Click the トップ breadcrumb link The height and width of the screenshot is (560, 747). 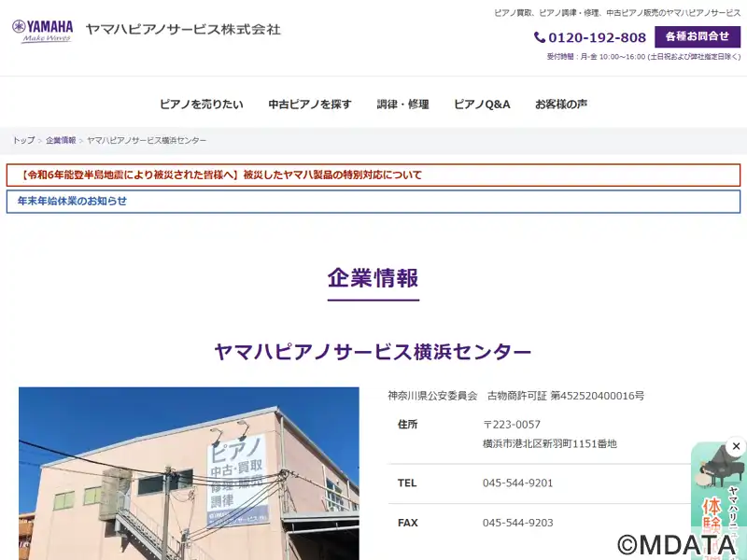pyautogui.click(x=23, y=140)
